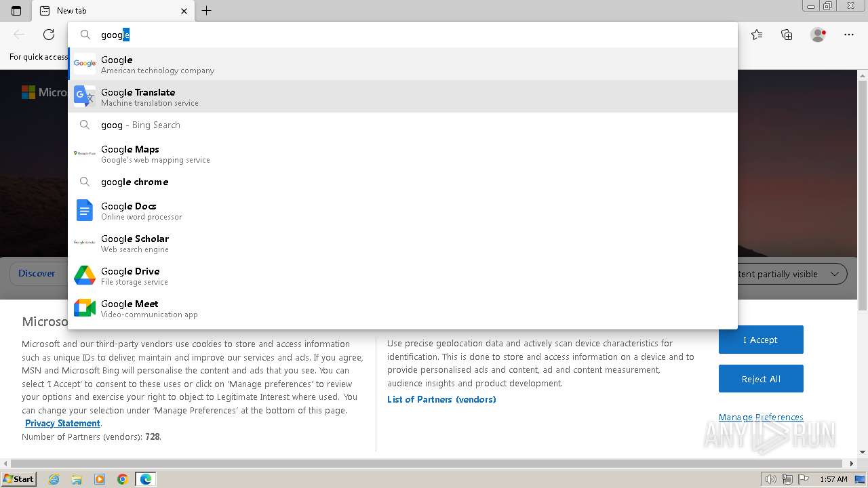Open the tab actions menu icon
This screenshot has width=868, height=488.
16,11
